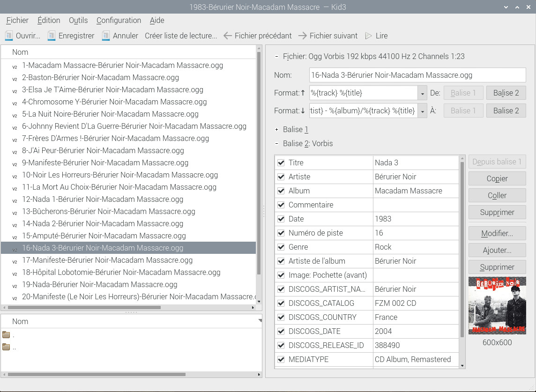
Task: Click the album cover thumbnail
Action: tap(497, 305)
